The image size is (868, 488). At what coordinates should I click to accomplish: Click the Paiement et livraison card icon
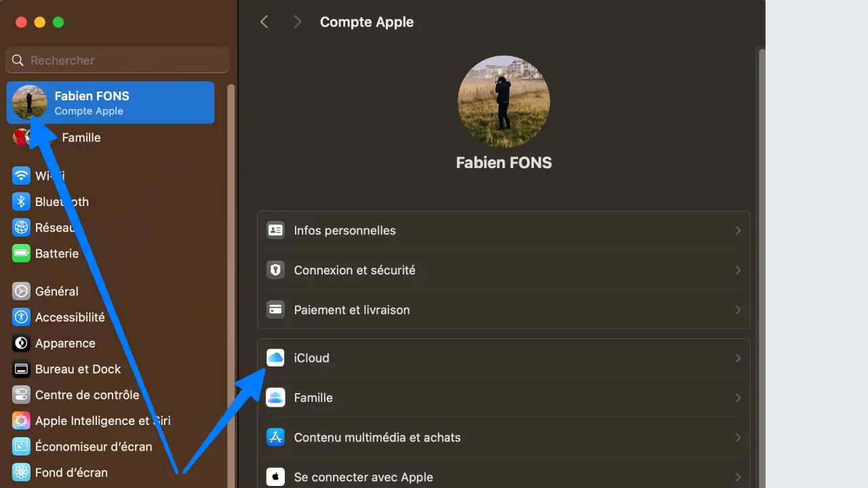(275, 310)
